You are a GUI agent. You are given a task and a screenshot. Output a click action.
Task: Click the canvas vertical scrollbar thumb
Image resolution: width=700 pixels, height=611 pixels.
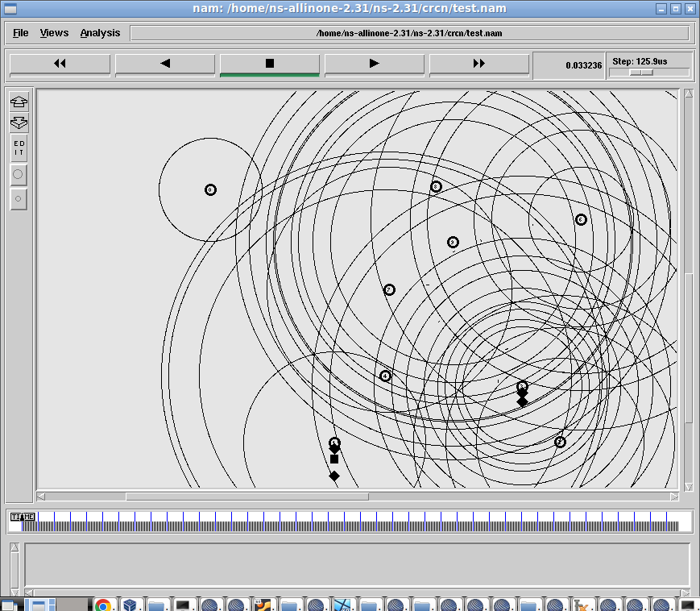[689, 348]
